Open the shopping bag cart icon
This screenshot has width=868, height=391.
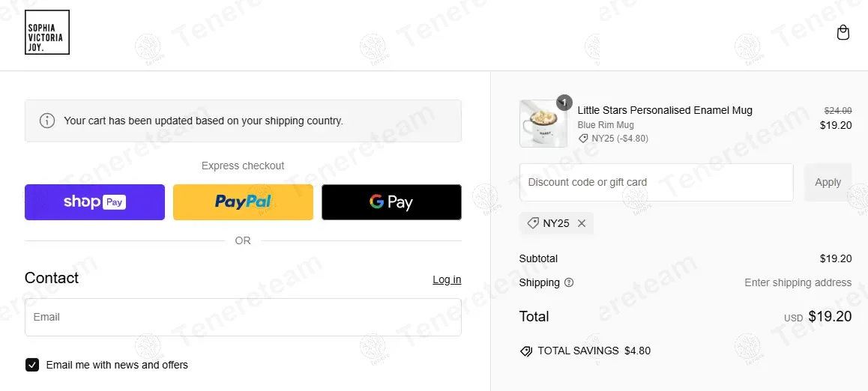tap(843, 33)
